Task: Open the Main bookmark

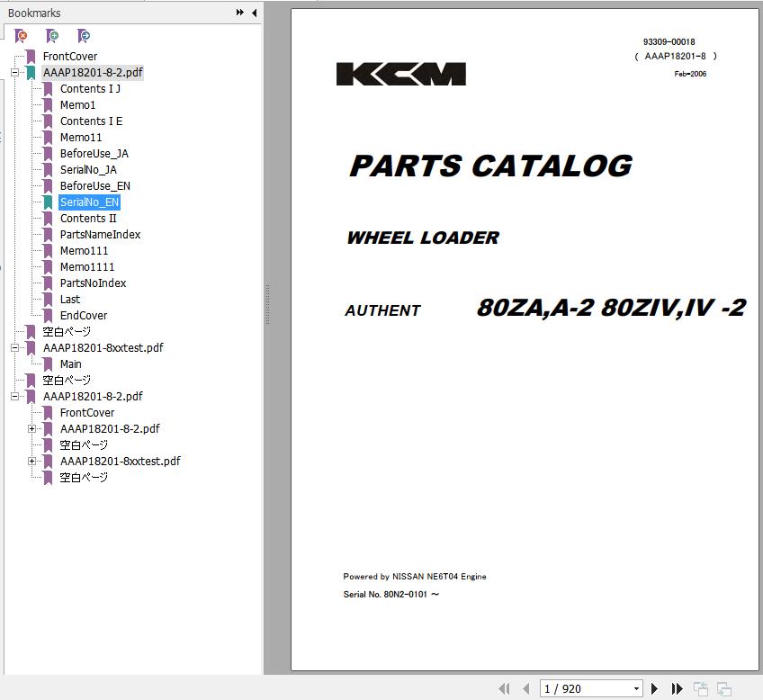Action: click(70, 364)
